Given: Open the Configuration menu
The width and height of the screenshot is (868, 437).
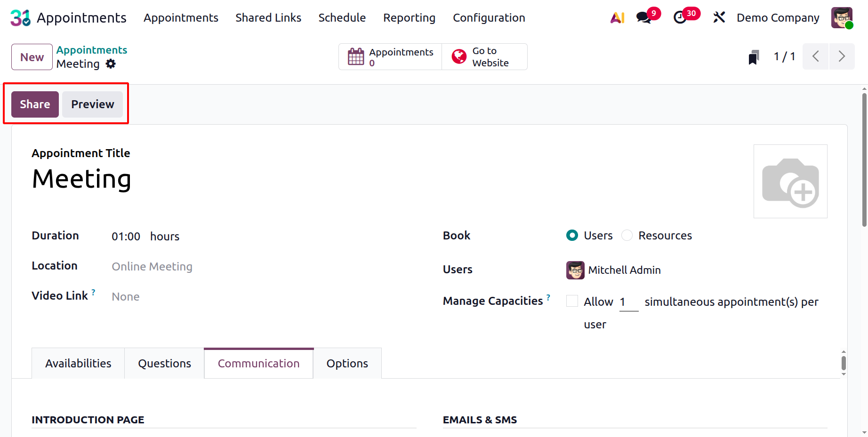Looking at the screenshot, I should point(489,17).
